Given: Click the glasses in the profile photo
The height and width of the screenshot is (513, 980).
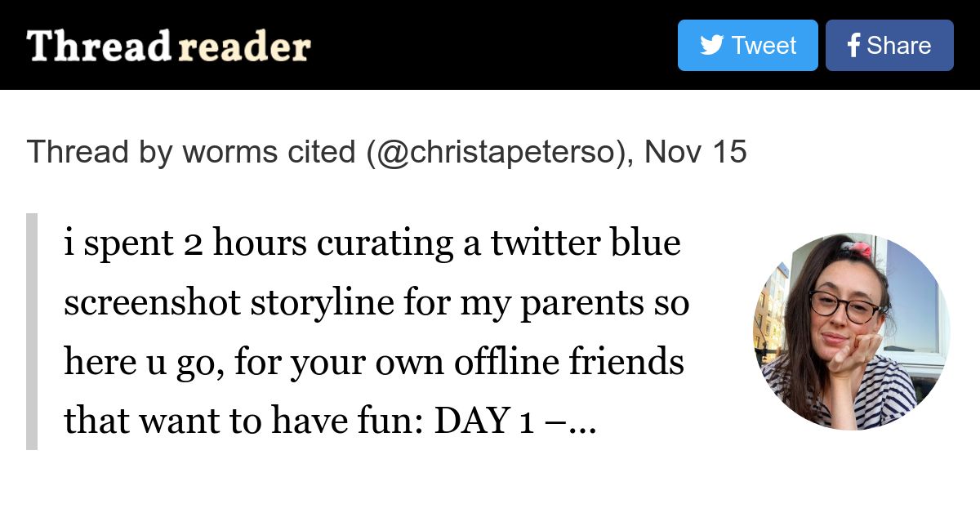Looking at the screenshot, I should pos(844,306).
